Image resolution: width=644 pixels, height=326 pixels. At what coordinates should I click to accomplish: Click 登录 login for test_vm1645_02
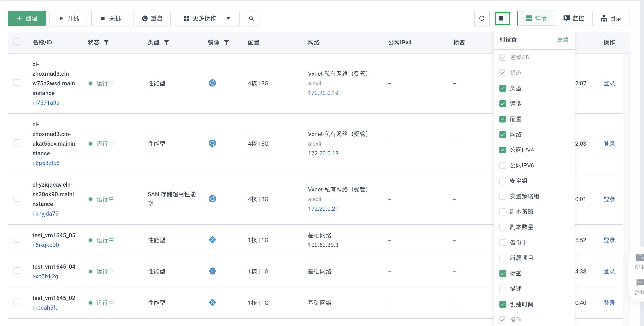coord(609,303)
